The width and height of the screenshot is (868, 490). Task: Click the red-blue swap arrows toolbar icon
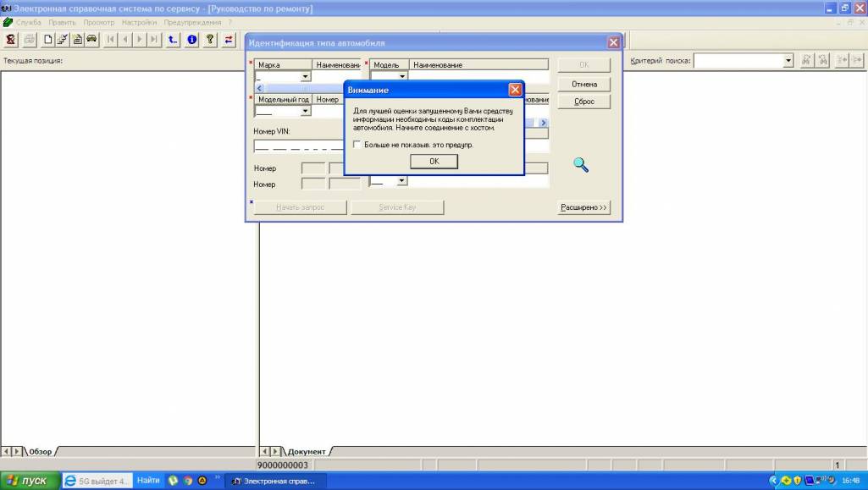pyautogui.click(x=229, y=39)
